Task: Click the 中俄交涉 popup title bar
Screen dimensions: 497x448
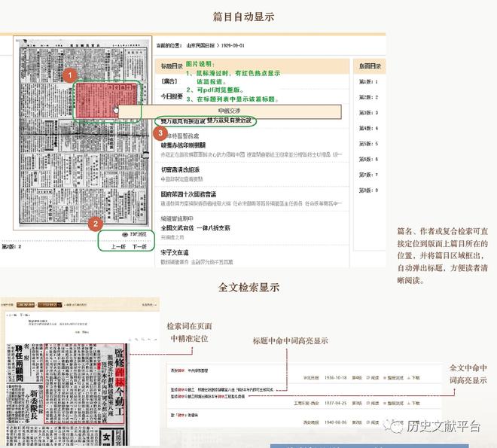Action: pos(230,111)
